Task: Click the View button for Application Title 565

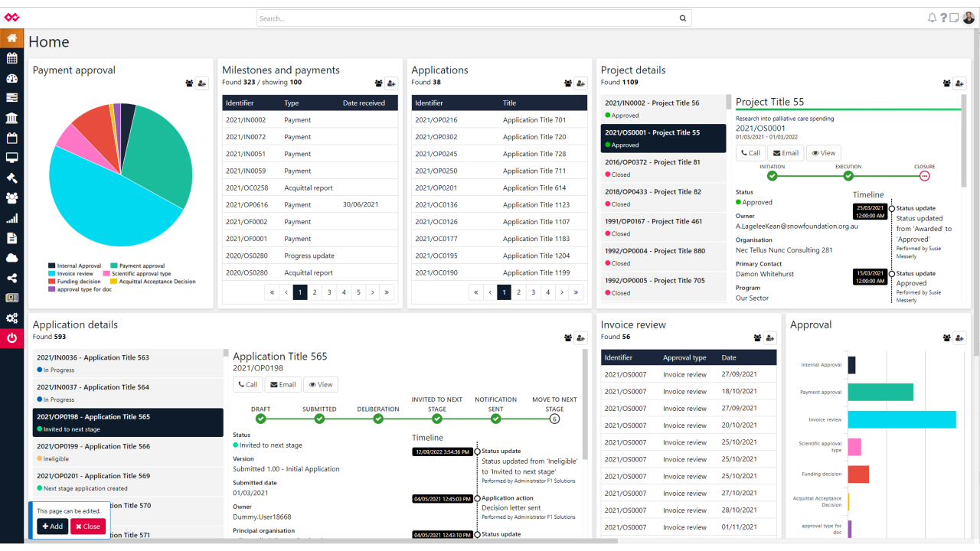Action: (x=320, y=385)
